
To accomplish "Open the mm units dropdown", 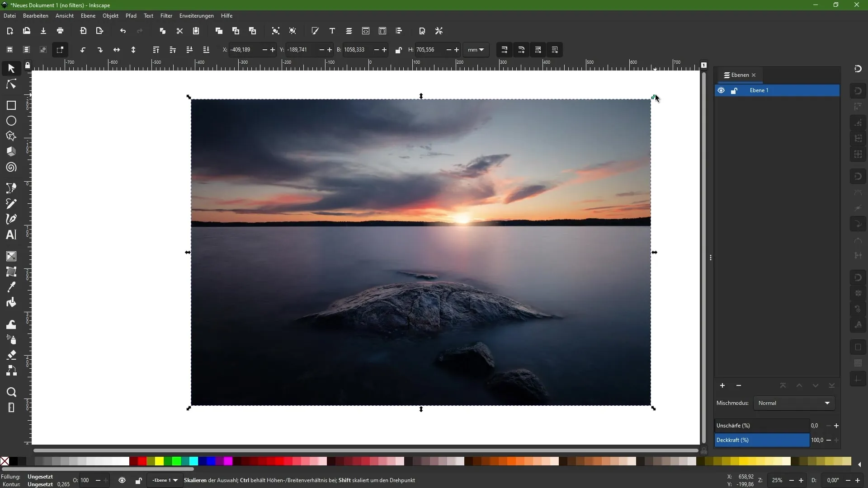I will (476, 50).
